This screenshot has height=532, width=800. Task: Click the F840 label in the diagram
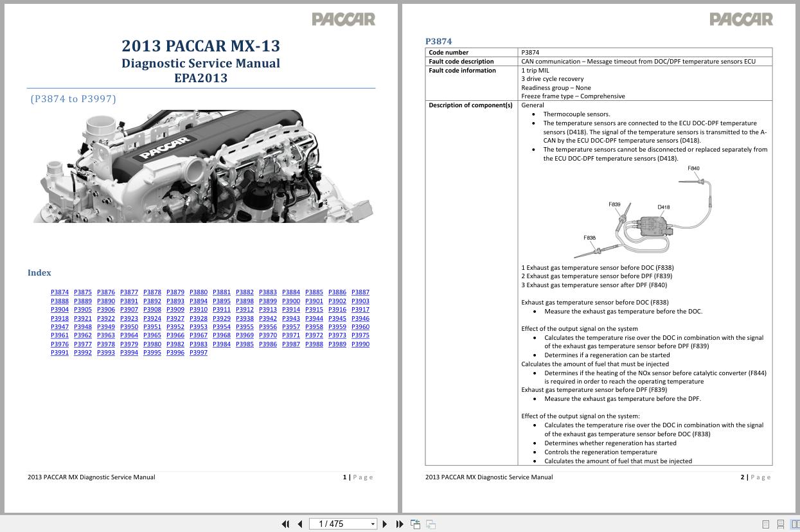[693, 168]
